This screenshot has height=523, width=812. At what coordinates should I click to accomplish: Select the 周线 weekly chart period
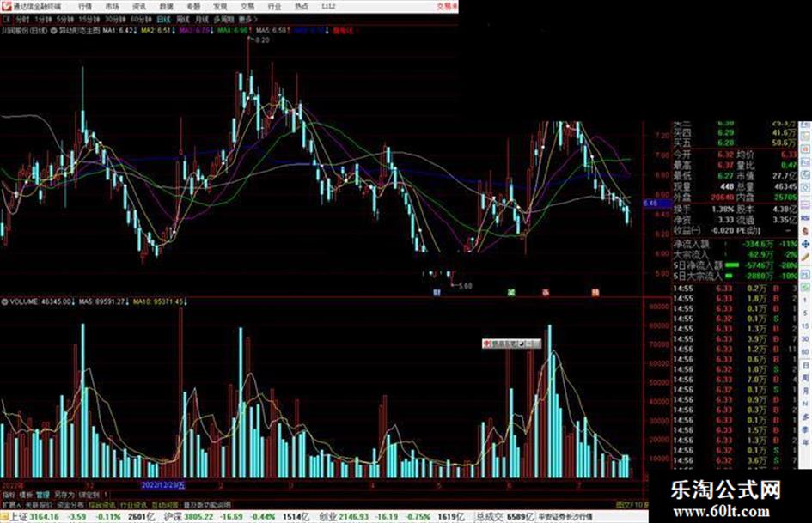(183, 20)
